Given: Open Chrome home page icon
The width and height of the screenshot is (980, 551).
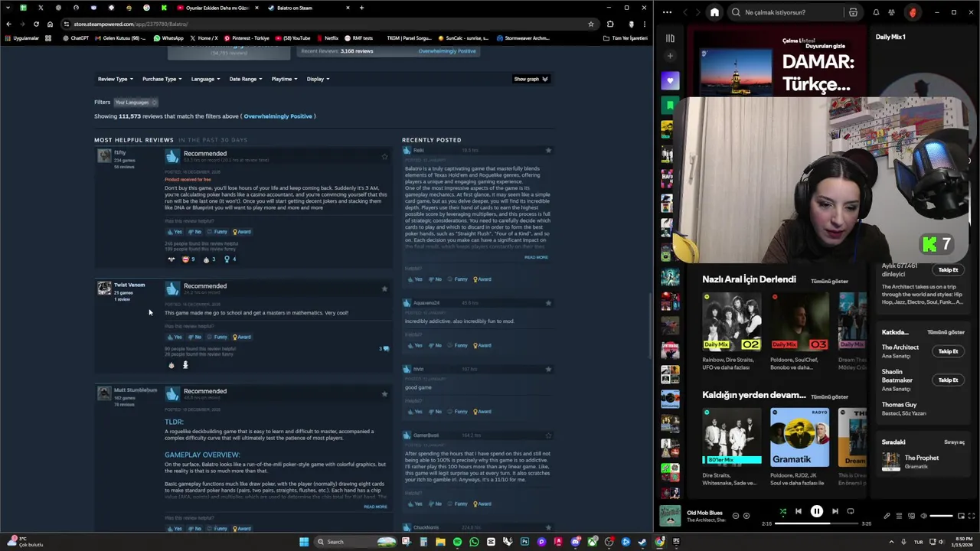Looking at the screenshot, I should [50, 24].
